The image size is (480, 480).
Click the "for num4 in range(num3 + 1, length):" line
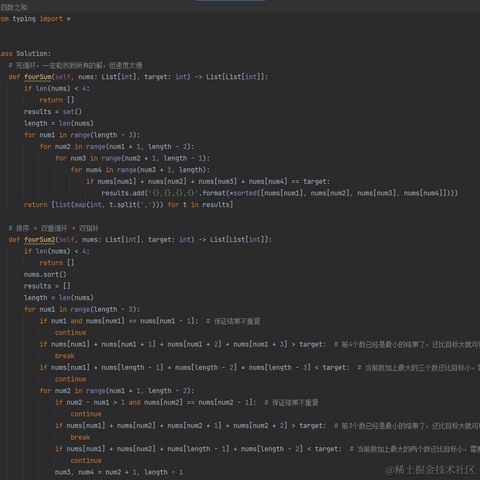click(140, 170)
